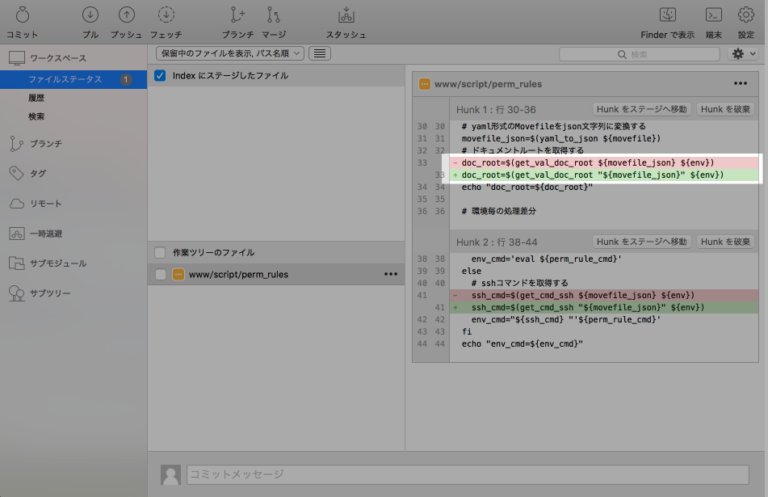The width and height of the screenshot is (768, 497).
Task: Click Hunk 2's Hunk を破棄 button
Action: pos(725,242)
